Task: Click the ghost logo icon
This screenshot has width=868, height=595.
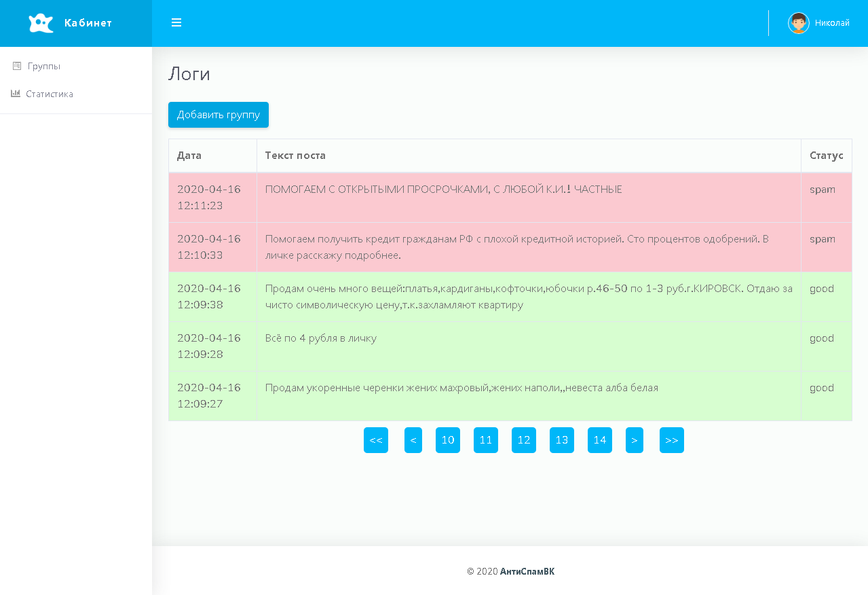Action: click(41, 23)
